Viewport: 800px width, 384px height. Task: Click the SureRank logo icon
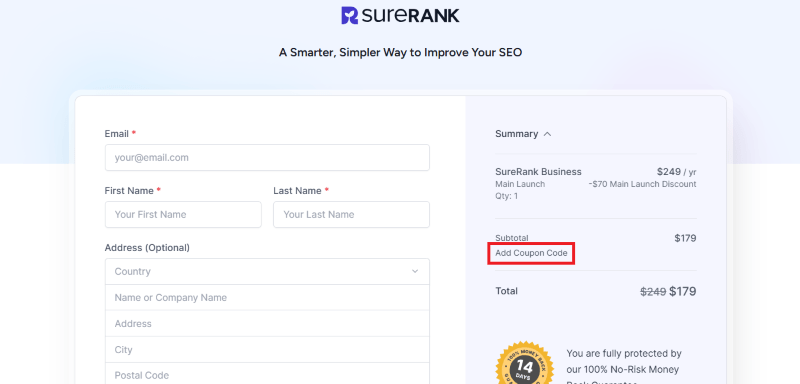(349, 15)
